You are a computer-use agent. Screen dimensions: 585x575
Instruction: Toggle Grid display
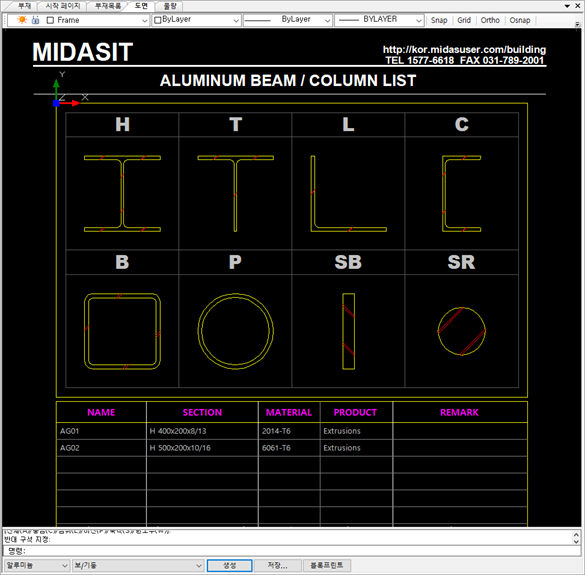click(464, 20)
